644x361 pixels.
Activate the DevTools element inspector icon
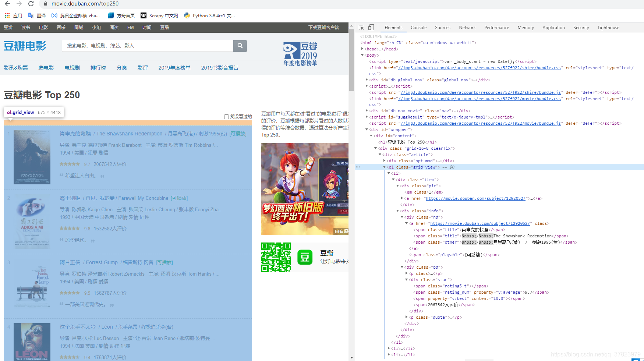(x=361, y=28)
